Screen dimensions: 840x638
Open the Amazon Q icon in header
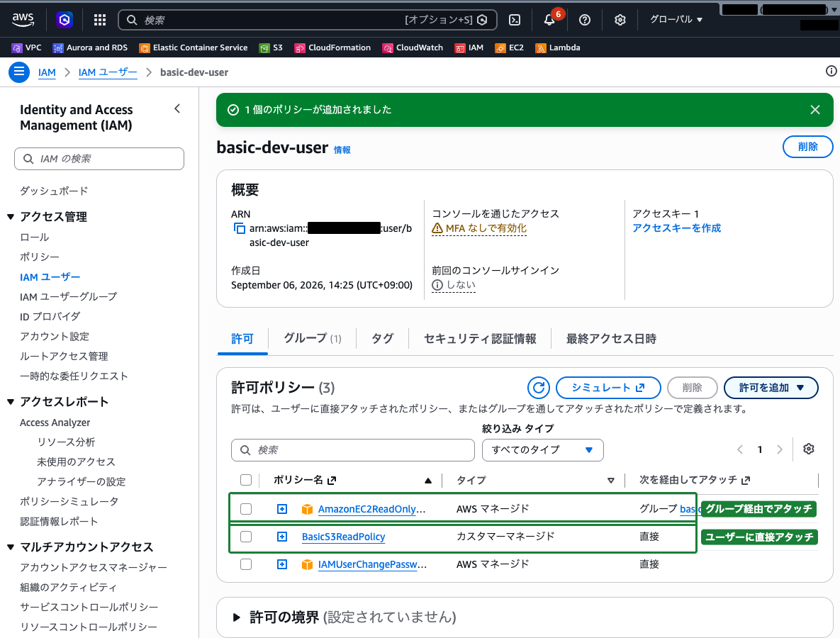click(65, 20)
